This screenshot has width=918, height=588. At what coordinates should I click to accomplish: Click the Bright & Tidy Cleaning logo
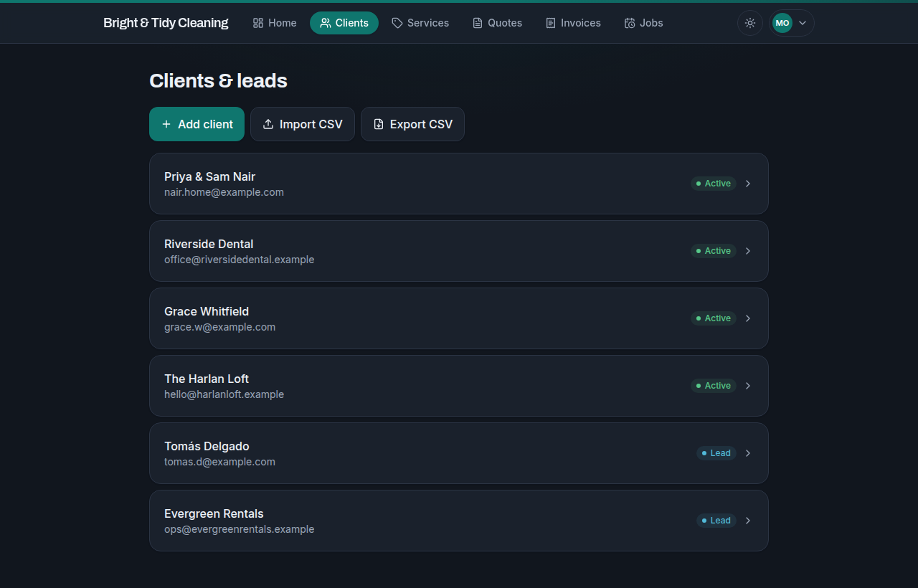166,23
